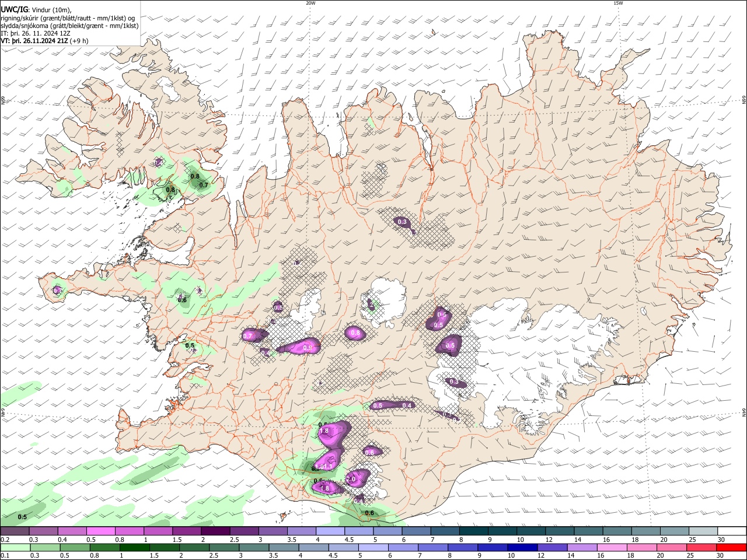Click the dark teal swatch between 9 and 10, upper scale

click(x=502, y=531)
